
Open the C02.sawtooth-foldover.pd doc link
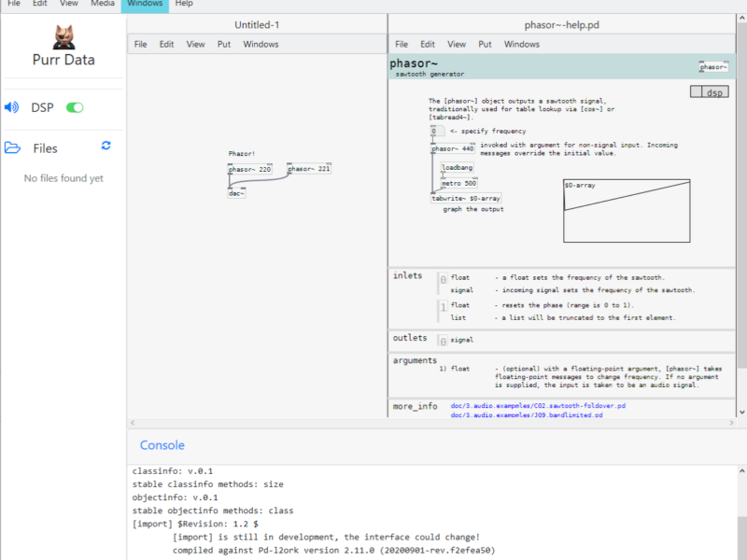tap(538, 407)
